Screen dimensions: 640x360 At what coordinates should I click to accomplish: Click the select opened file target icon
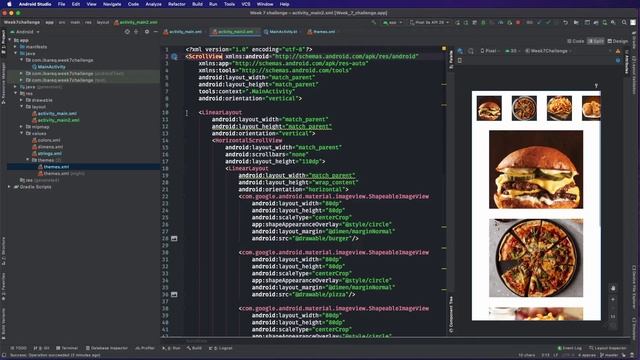(x=127, y=32)
